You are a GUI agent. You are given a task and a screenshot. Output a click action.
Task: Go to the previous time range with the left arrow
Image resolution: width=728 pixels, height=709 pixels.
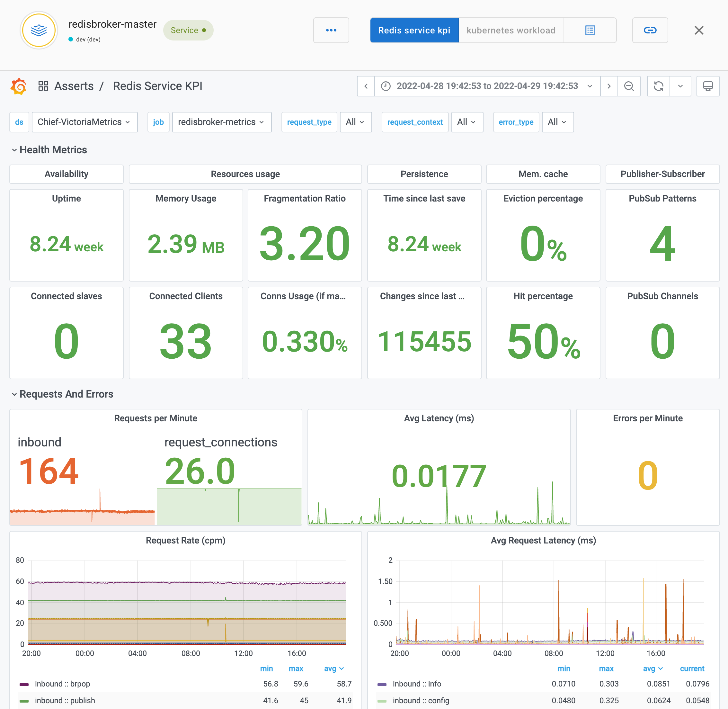366,86
